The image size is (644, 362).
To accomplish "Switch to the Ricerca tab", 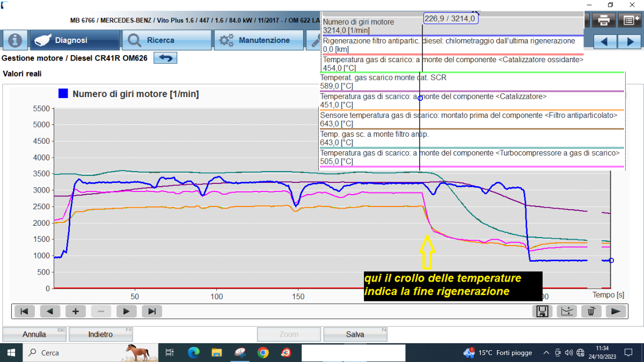I will pos(167,40).
